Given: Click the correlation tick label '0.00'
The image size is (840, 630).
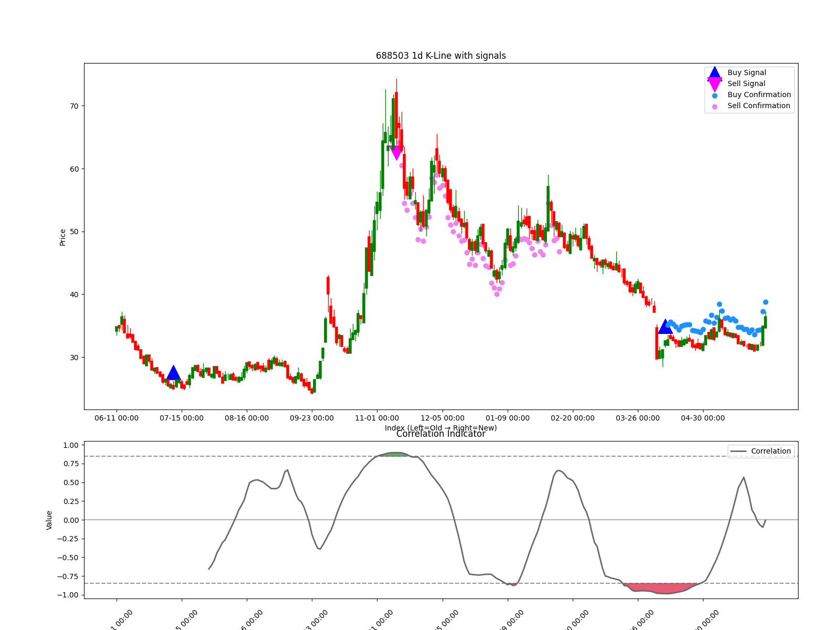Looking at the screenshot, I should [x=71, y=520].
